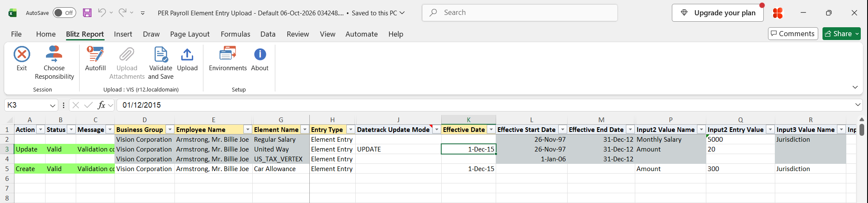The image size is (868, 203).
Task: Click the colorful Copilot-style icon near plan button
Action: [778, 13]
